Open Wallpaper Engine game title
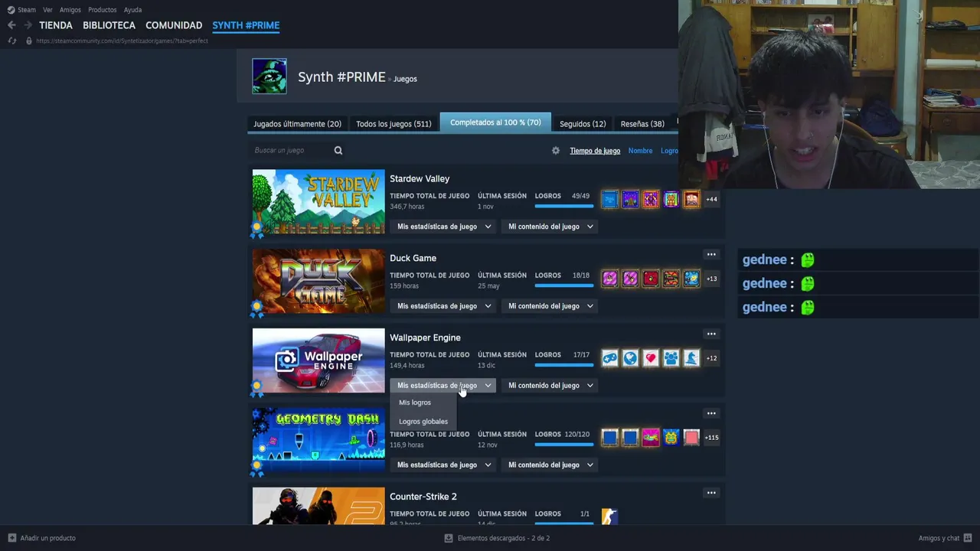Viewport: 980px width, 551px height. tap(425, 337)
